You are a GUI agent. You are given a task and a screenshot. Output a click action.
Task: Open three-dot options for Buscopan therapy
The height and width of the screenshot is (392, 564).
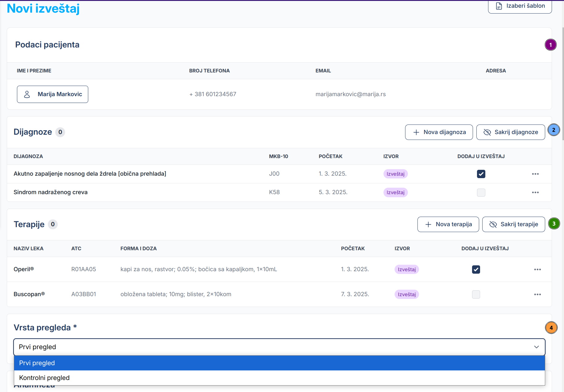coord(537,294)
